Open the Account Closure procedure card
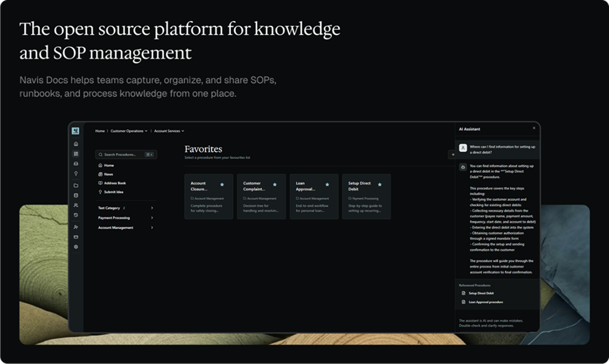 (x=209, y=197)
